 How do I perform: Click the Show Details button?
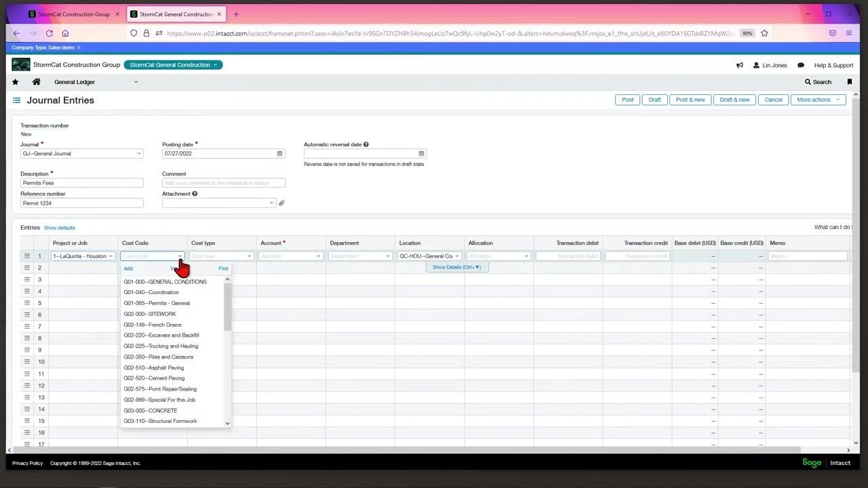click(x=456, y=267)
